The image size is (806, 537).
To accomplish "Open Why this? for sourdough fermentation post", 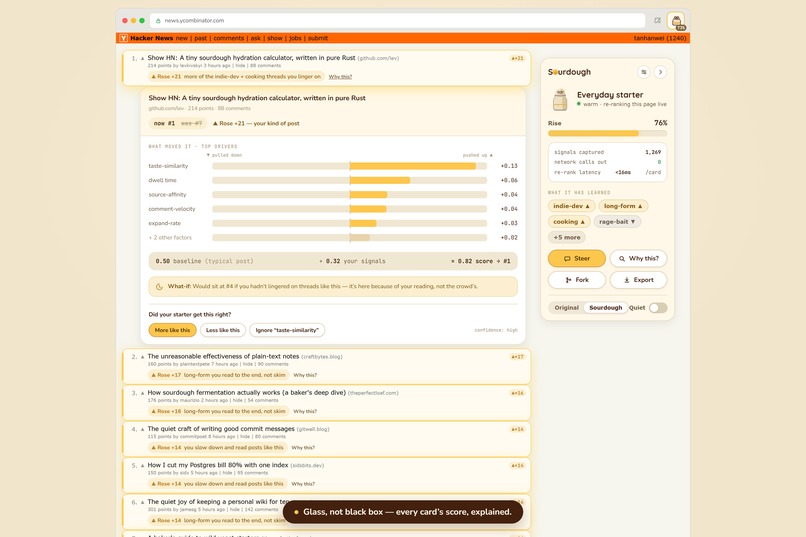I will pyautogui.click(x=305, y=412).
